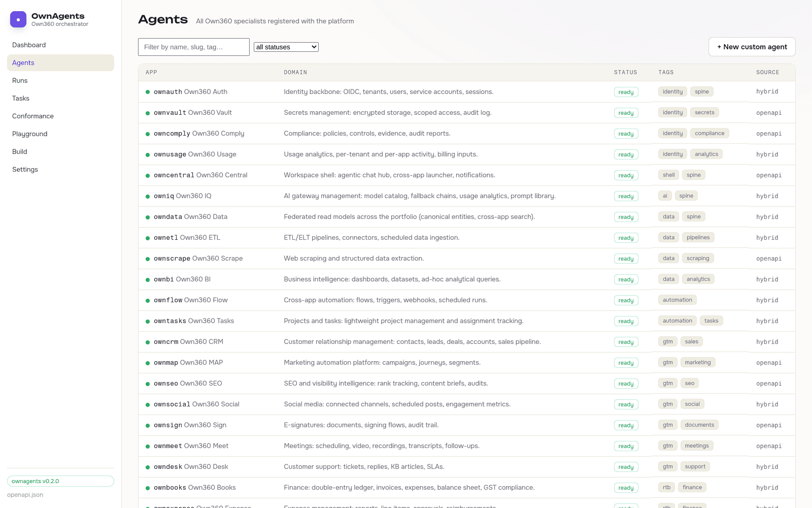Image resolution: width=812 pixels, height=508 pixels.
Task: Open the all statuses dropdown
Action: [286, 47]
